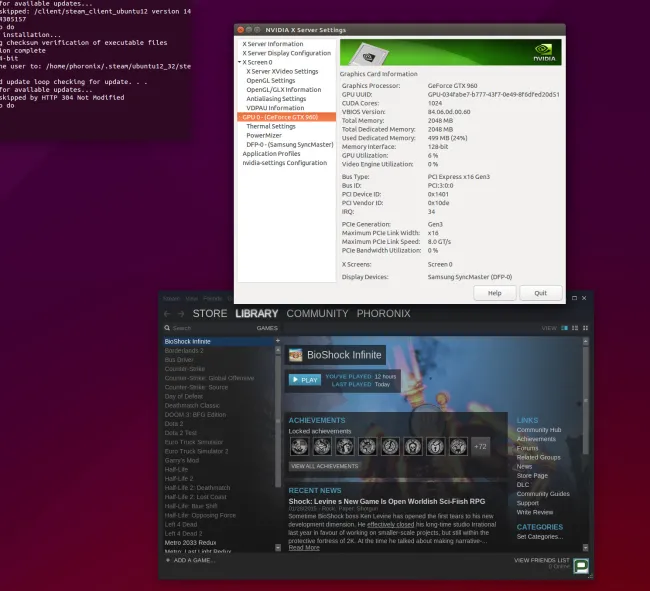650x591 pixels.
Task: Open the Community Hub link
Action: (x=538, y=430)
